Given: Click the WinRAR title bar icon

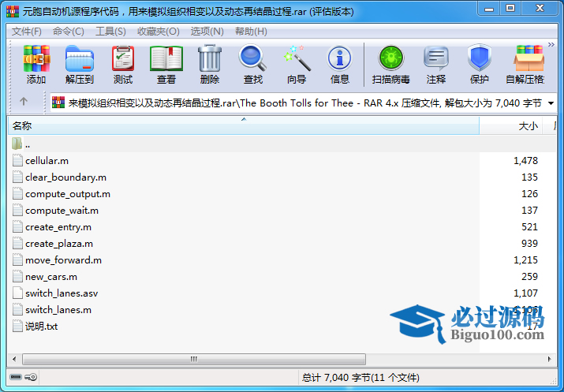Looking at the screenshot, I should click(13, 11).
